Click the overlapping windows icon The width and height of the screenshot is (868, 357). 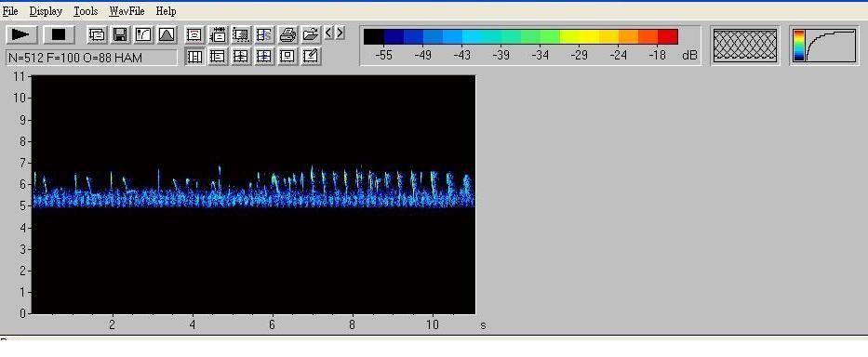pos(97,35)
